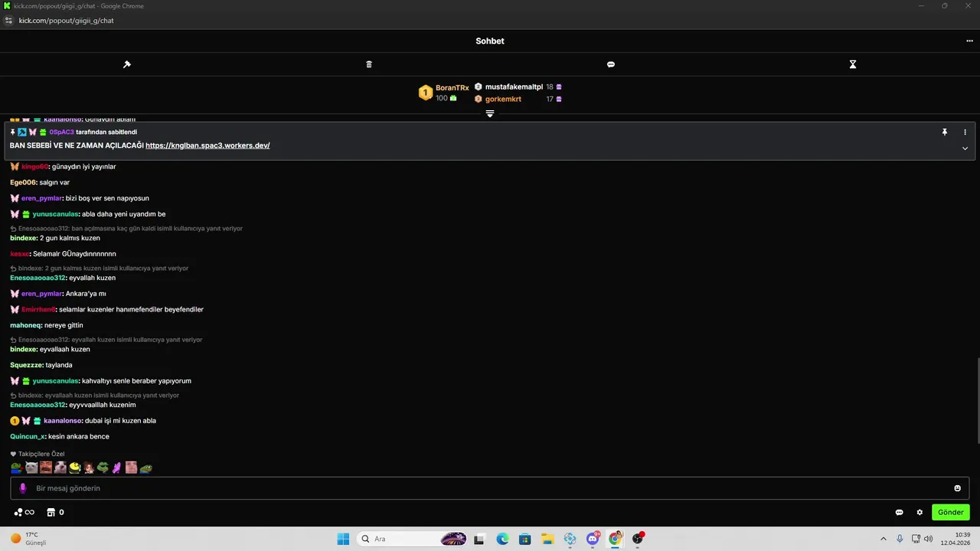Insert the fourth emote in row
The image size is (980, 551).
pyautogui.click(x=60, y=468)
